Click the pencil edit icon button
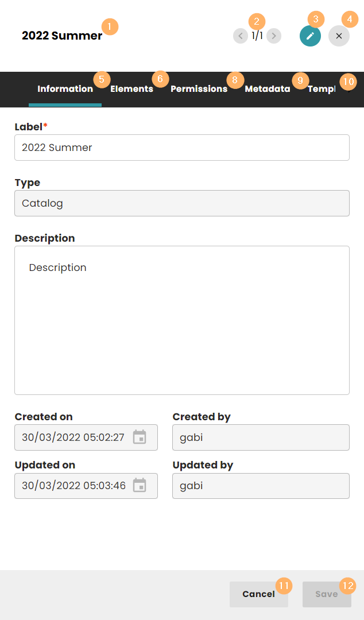The width and height of the screenshot is (364, 620). [x=310, y=36]
